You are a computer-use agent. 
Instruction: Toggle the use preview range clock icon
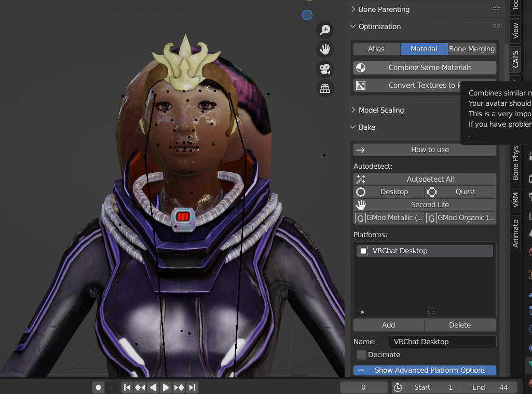pyautogui.click(x=398, y=387)
